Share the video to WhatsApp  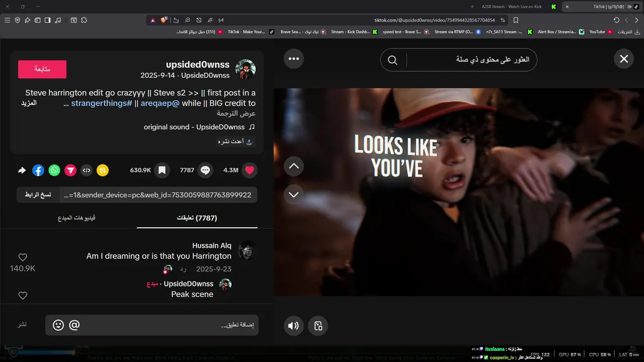(x=54, y=170)
